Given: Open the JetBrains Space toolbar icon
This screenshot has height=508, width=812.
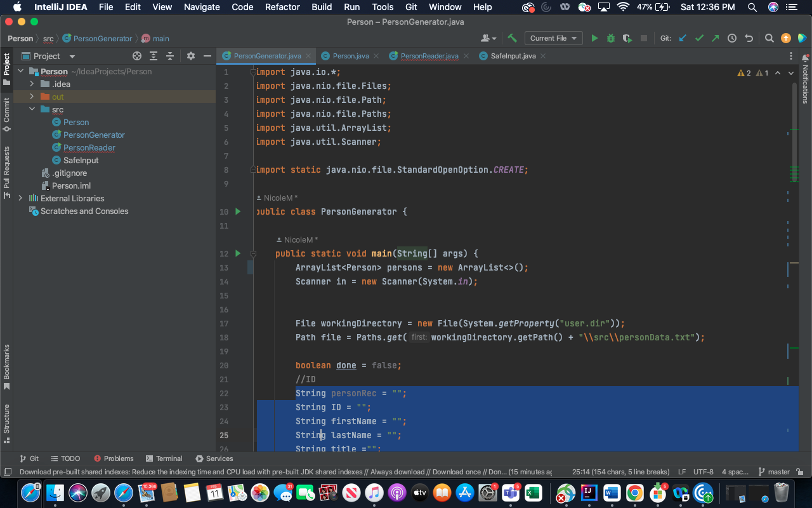Looking at the screenshot, I should click(x=802, y=38).
